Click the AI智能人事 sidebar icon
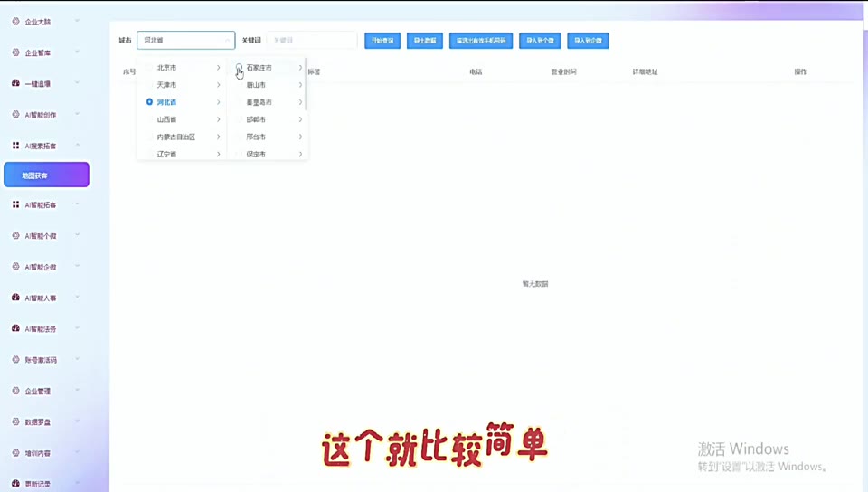Image resolution: width=868 pixels, height=492 pixels. pos(15,298)
